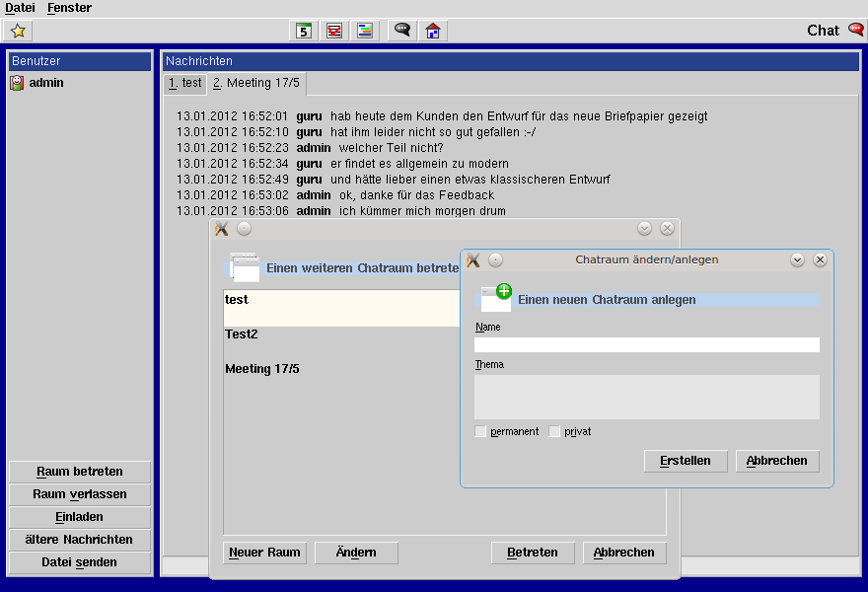Enable the privat checkbox

[554, 431]
